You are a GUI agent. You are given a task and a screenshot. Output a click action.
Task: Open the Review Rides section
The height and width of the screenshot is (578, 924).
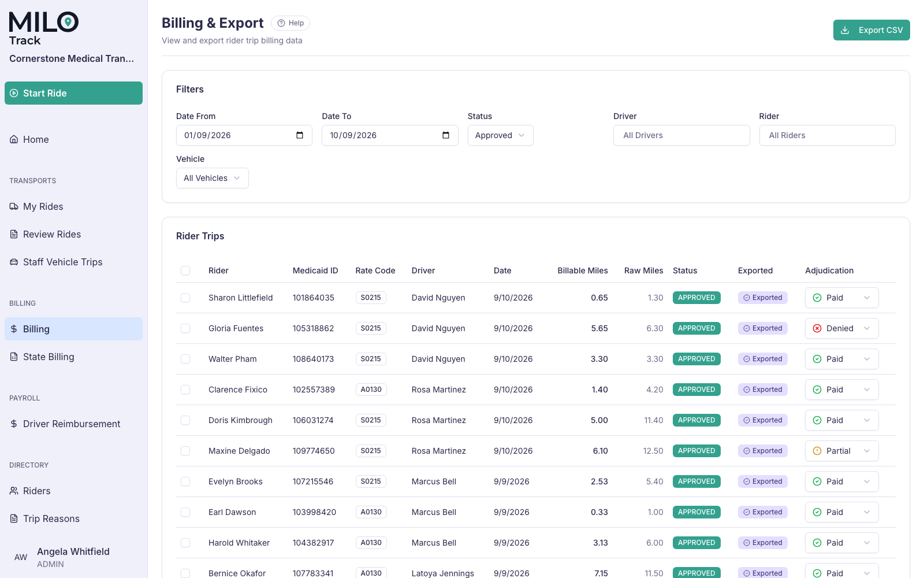point(73,234)
